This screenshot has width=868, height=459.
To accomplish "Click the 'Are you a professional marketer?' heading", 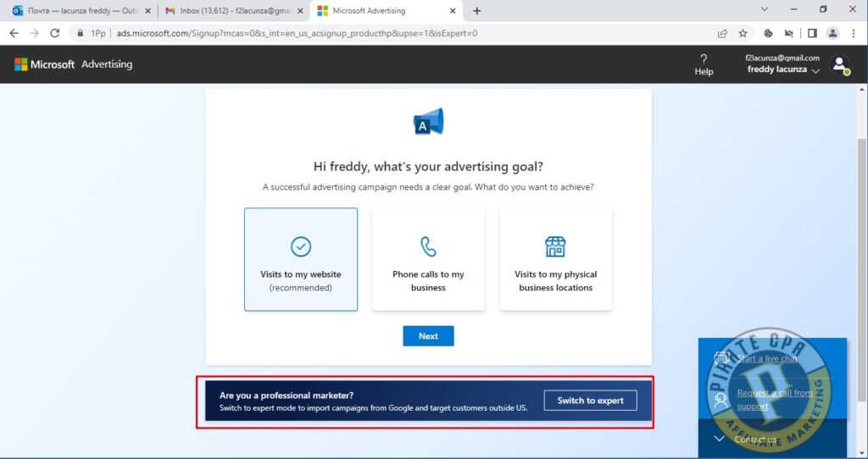I will (287, 395).
